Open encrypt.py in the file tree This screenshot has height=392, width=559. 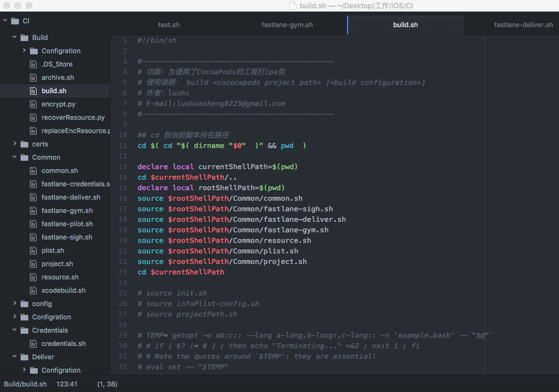(x=58, y=104)
